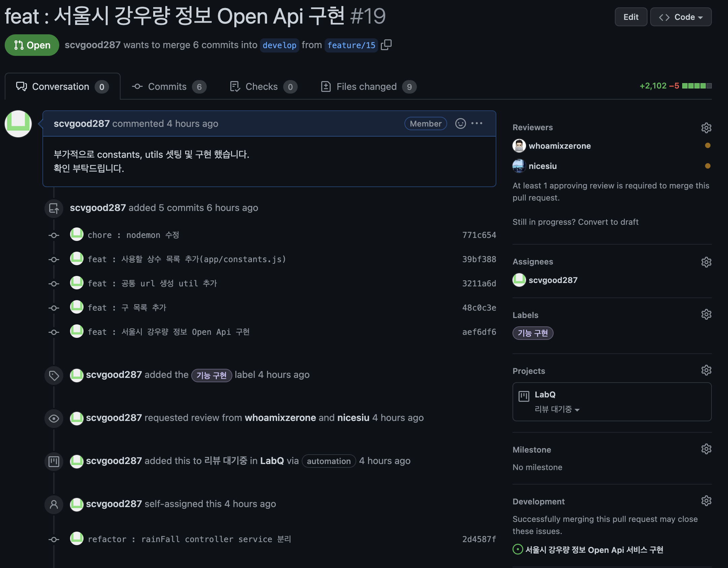Image resolution: width=728 pixels, height=568 pixels.
Task: Click the scvgood287 author name in comment header
Action: (81, 123)
